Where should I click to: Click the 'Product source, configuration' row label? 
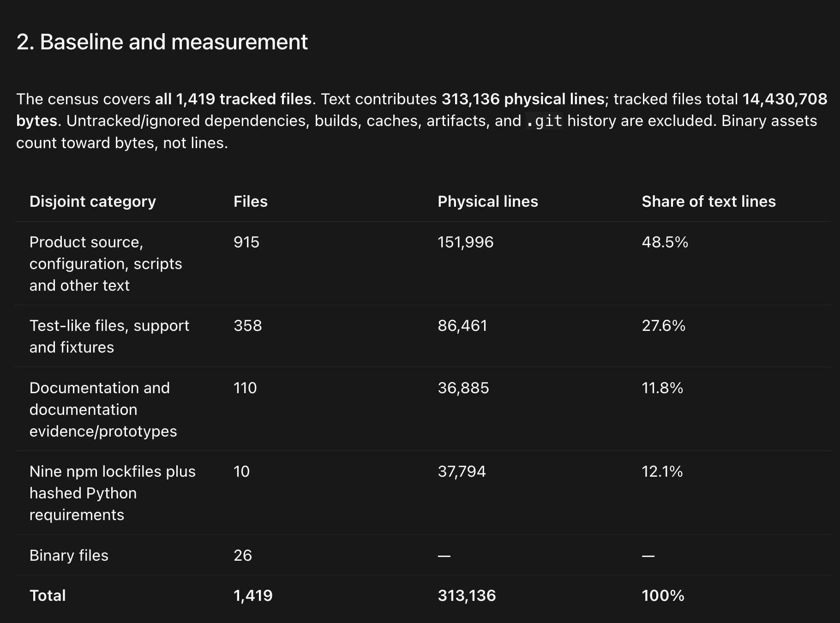coord(106,264)
